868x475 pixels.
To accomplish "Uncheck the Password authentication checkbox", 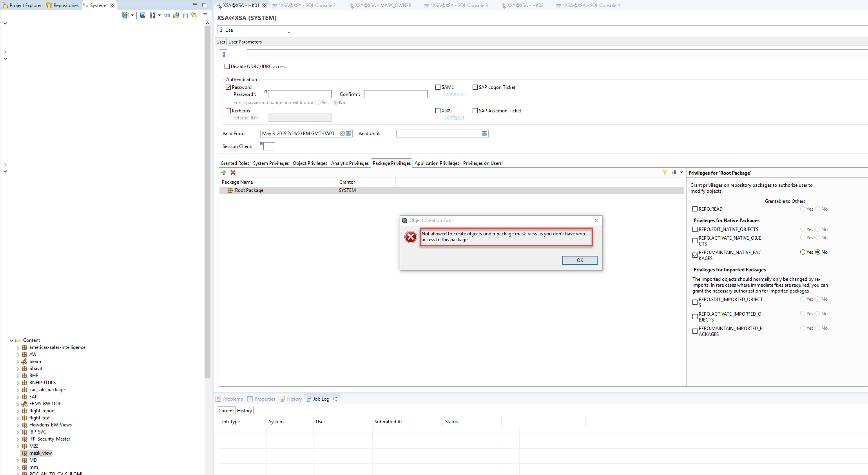I will [x=228, y=87].
